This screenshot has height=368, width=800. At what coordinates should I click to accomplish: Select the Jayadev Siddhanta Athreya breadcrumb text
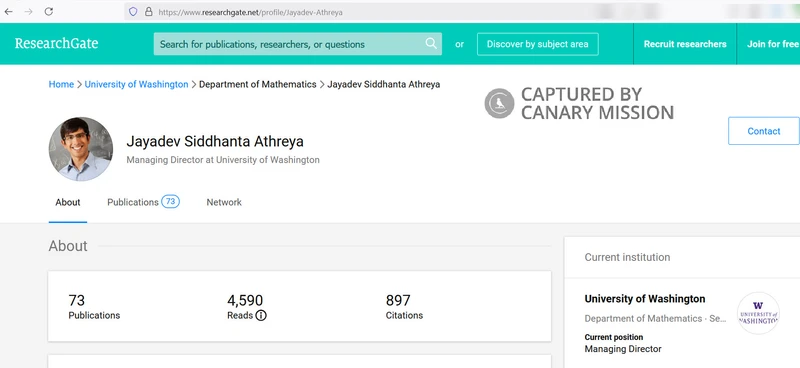384,84
